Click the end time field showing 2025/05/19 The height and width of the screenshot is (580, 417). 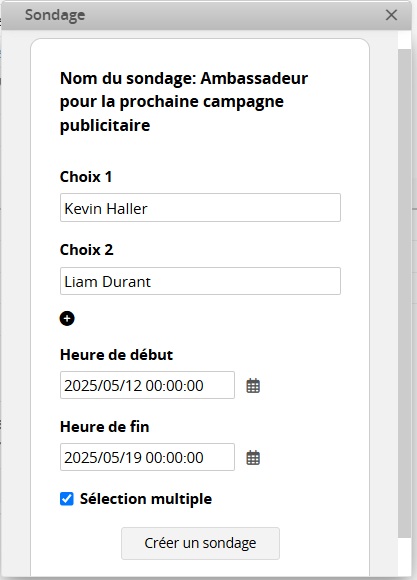tap(147, 457)
